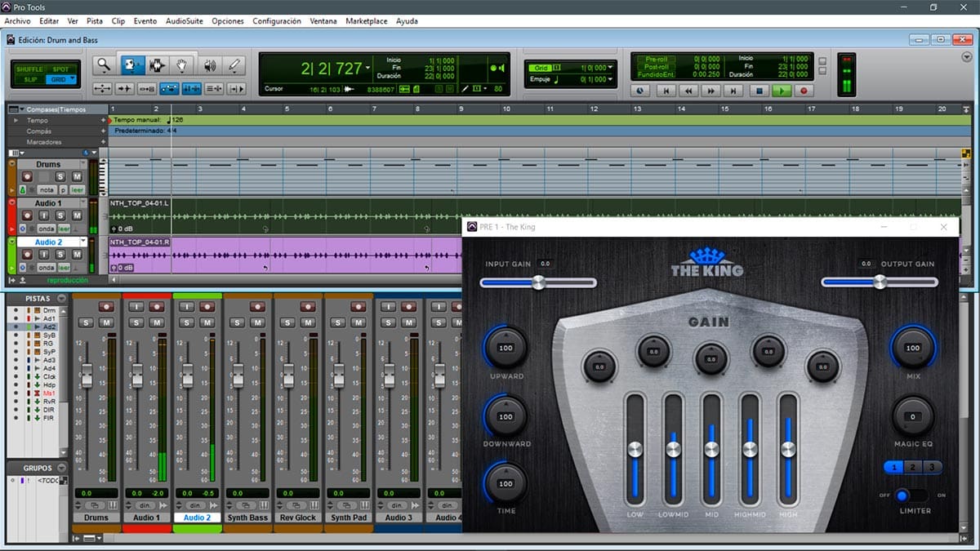980x551 pixels.
Task: Enable SPOT edit mode
Action: 61,69
